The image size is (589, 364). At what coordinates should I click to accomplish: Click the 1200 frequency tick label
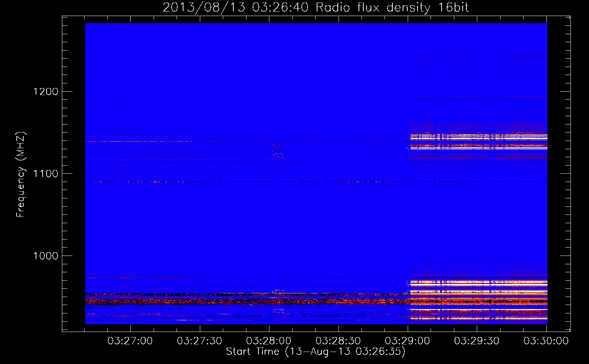point(46,91)
